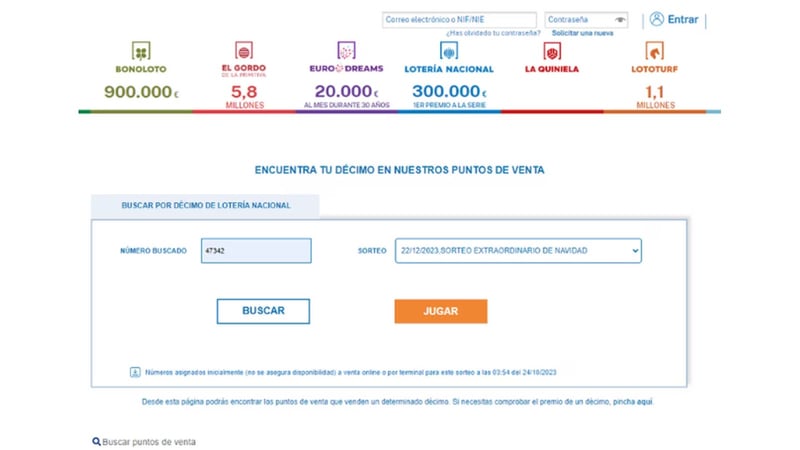This screenshot has width=800, height=450.
Task: Focus the Número buscado input field
Action: pos(256,250)
